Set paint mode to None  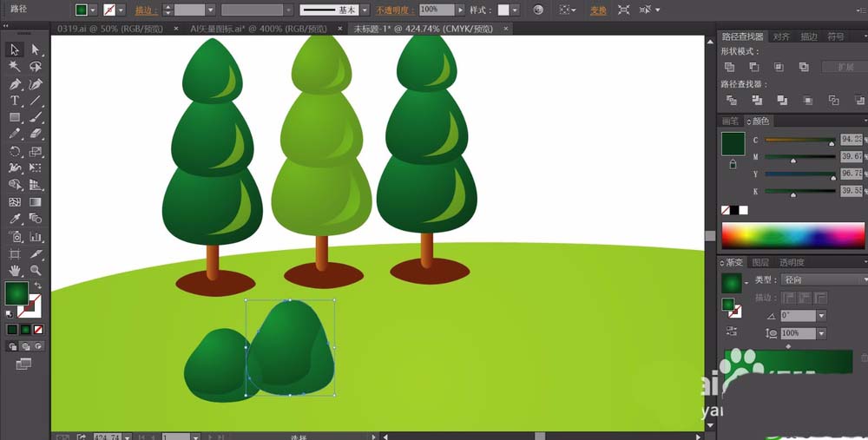point(38,330)
